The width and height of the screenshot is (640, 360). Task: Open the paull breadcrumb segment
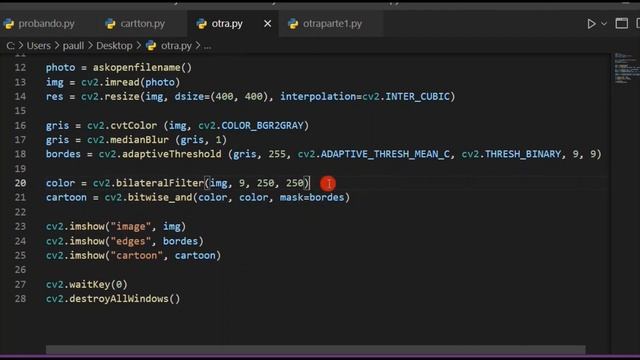[73, 45]
